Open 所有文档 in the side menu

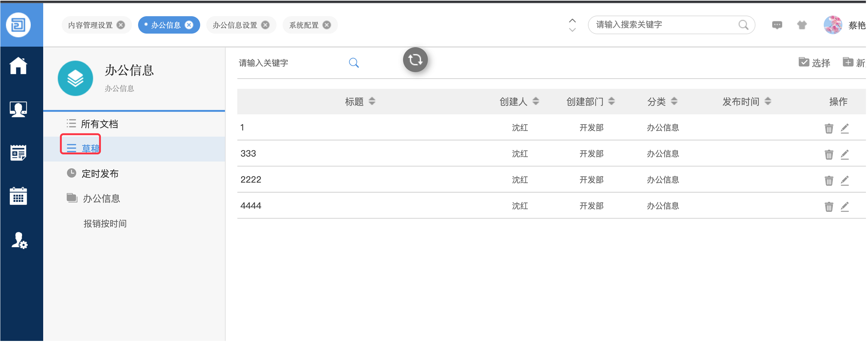(x=99, y=124)
